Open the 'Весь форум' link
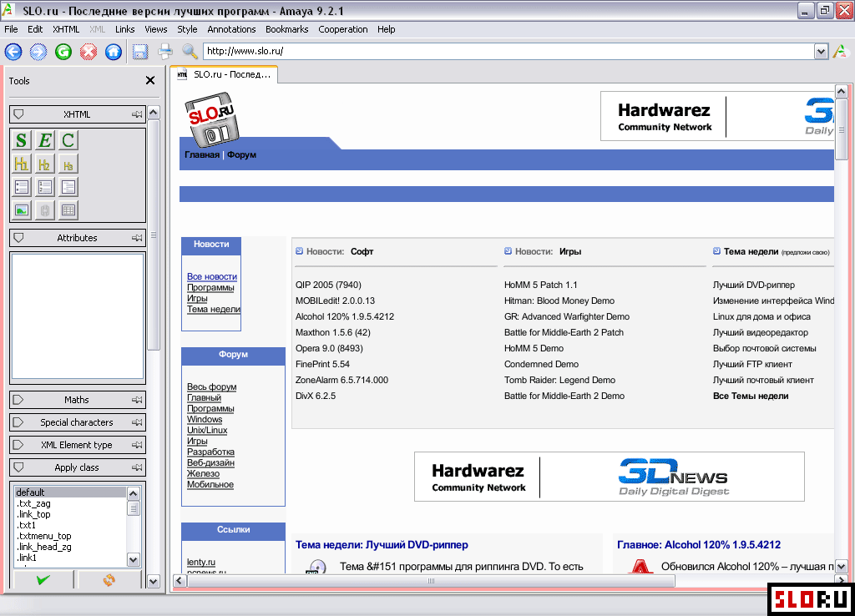This screenshot has width=855, height=616. click(x=211, y=386)
